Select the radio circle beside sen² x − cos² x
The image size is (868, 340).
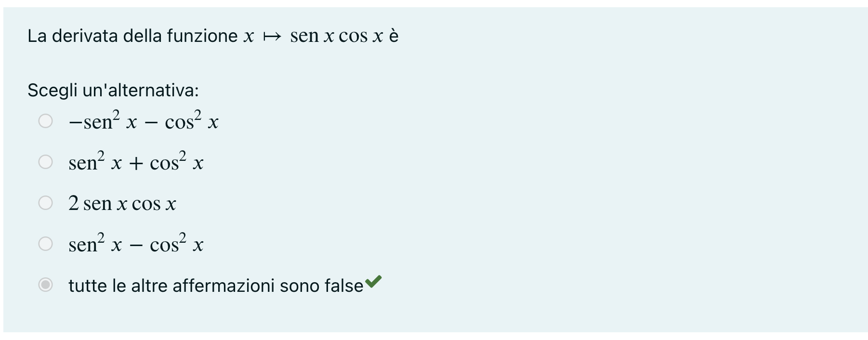click(45, 244)
